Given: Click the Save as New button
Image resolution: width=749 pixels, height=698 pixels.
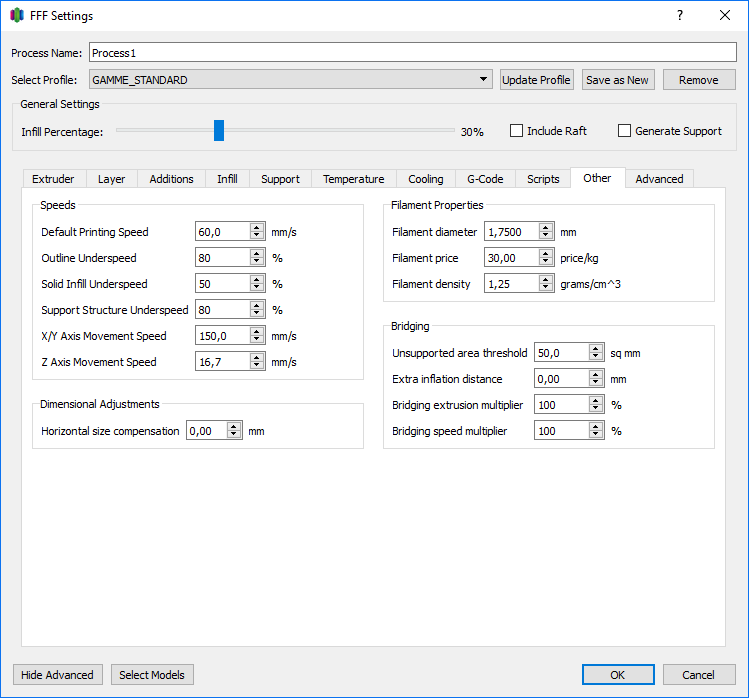Looking at the screenshot, I should click(x=617, y=80).
